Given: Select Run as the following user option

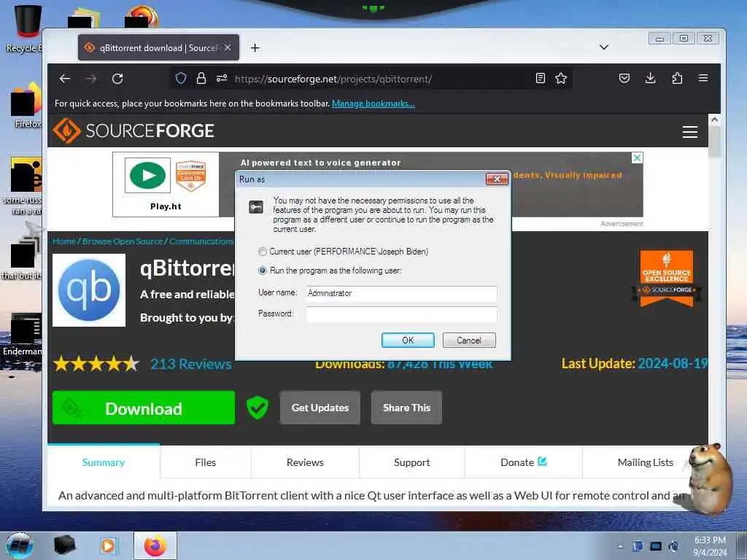Looking at the screenshot, I should [x=262, y=271].
